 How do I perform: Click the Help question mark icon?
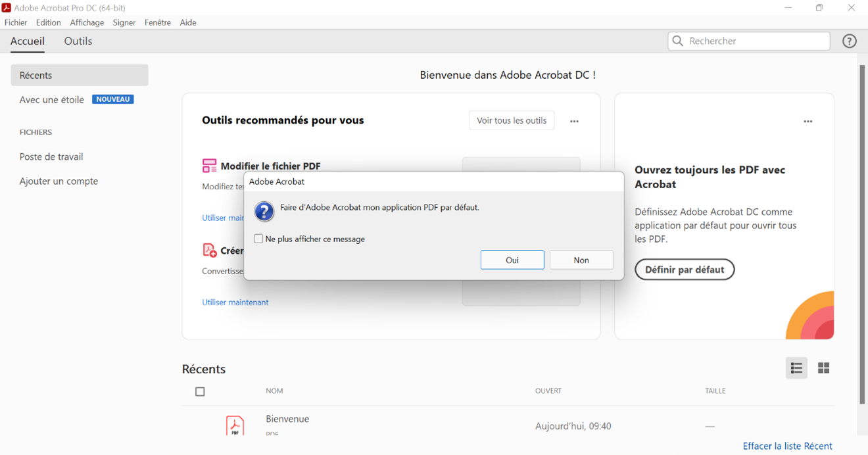[x=849, y=41]
